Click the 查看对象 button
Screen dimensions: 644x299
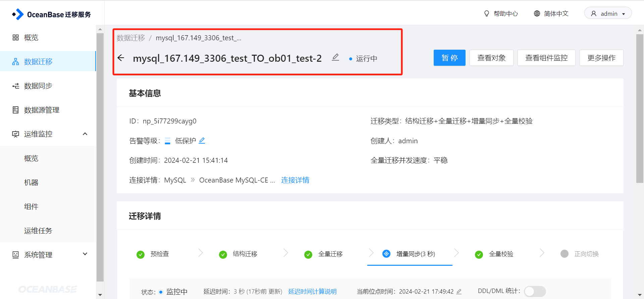[x=491, y=58]
